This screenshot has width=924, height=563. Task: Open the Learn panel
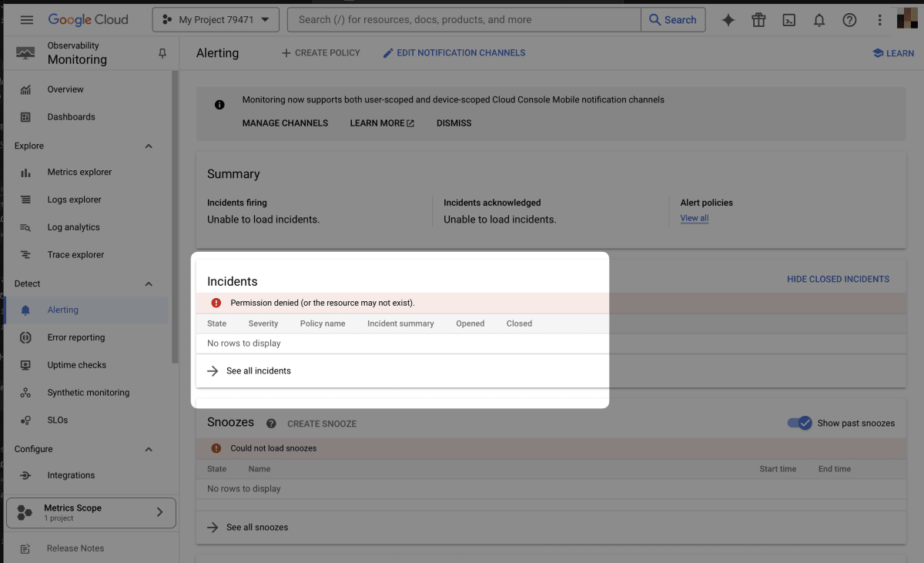[x=893, y=53]
